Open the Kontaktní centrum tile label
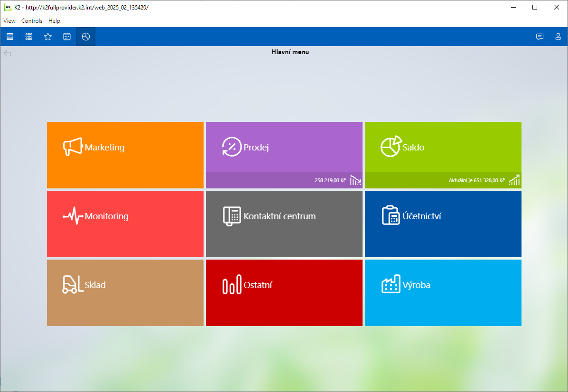 [279, 216]
